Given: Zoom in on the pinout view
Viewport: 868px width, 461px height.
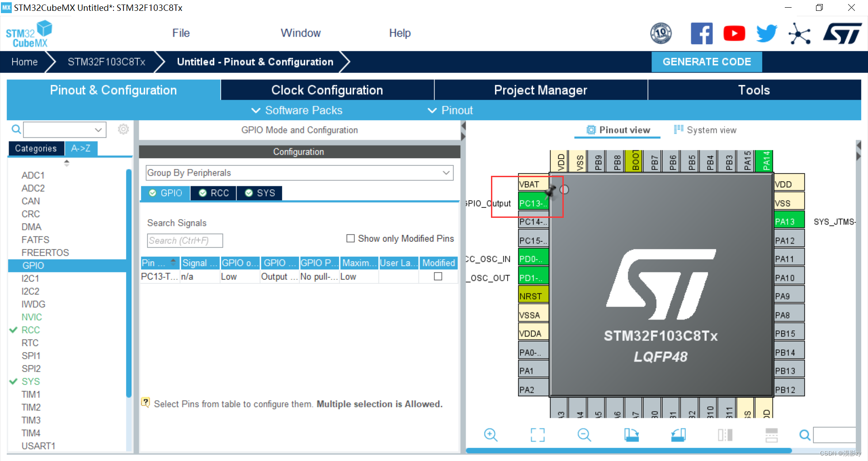Looking at the screenshot, I should pyautogui.click(x=491, y=435).
